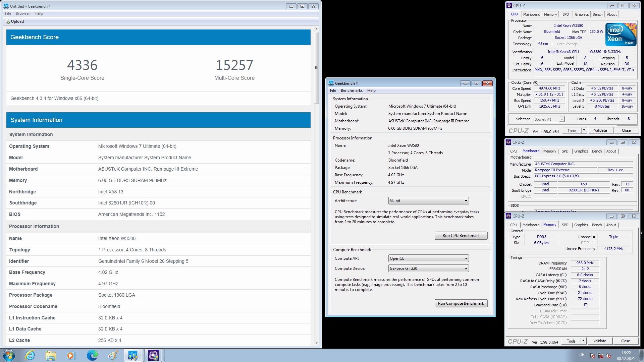Open Graphics tab in CPU-Z Memory window
The width and height of the screenshot is (644, 362).
point(581,225)
